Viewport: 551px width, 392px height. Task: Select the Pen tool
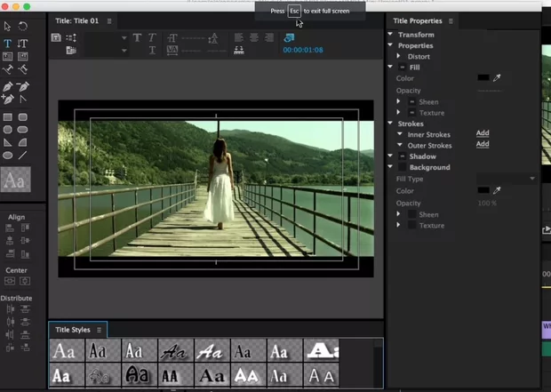pos(8,86)
